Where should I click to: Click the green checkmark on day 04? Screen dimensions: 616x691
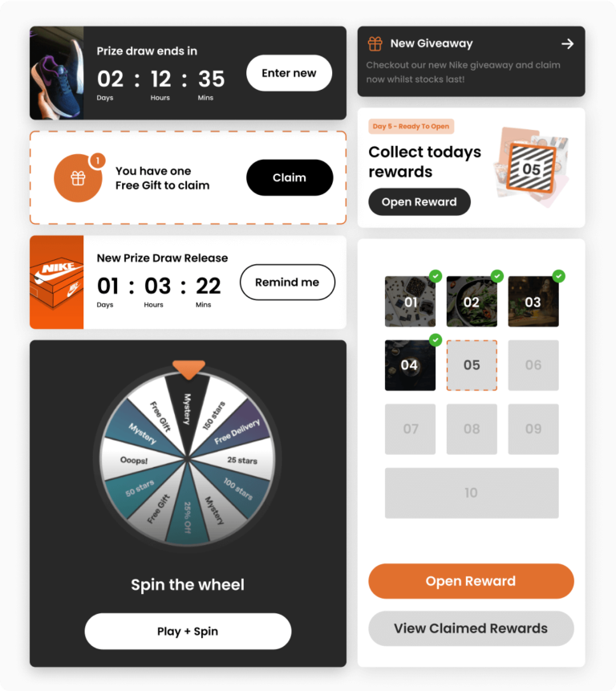tap(435, 339)
